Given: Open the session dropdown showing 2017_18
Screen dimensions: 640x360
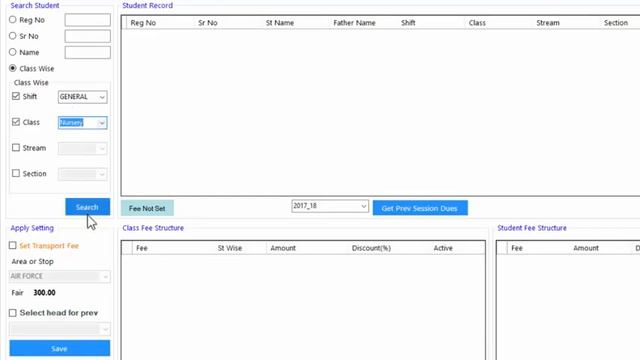Looking at the screenshot, I should pos(330,206).
